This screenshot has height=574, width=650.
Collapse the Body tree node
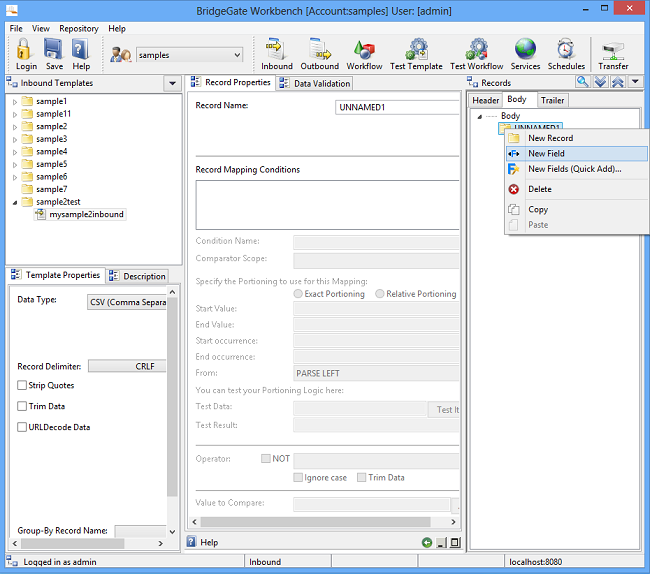pos(480,116)
